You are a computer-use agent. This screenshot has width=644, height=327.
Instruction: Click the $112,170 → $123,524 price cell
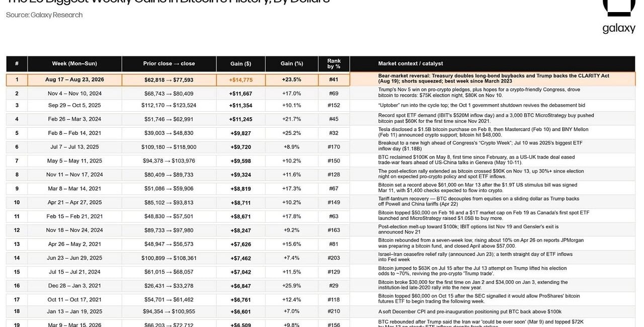[x=169, y=106]
